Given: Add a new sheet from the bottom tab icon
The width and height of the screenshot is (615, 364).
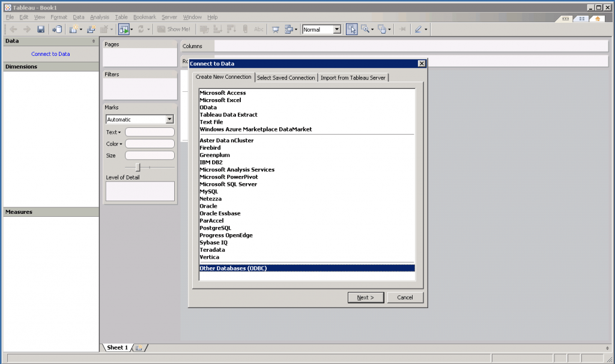Looking at the screenshot, I should click(139, 348).
